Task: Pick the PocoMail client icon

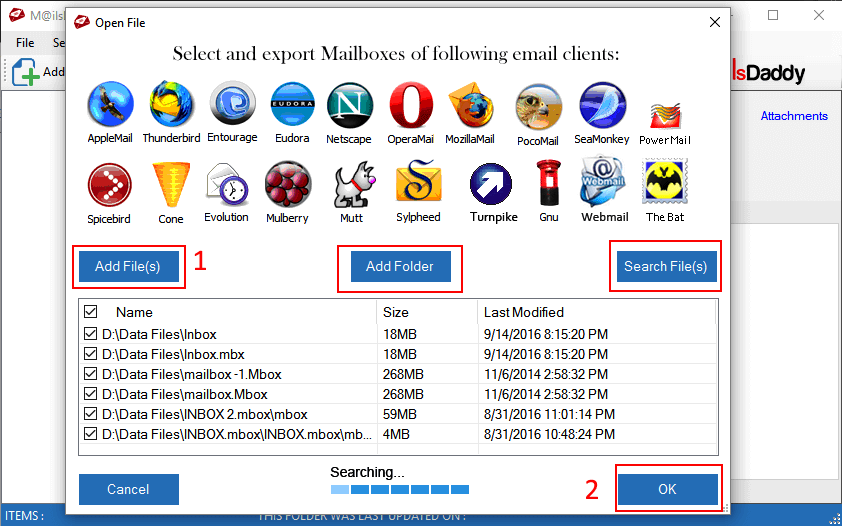Action: coord(538,107)
